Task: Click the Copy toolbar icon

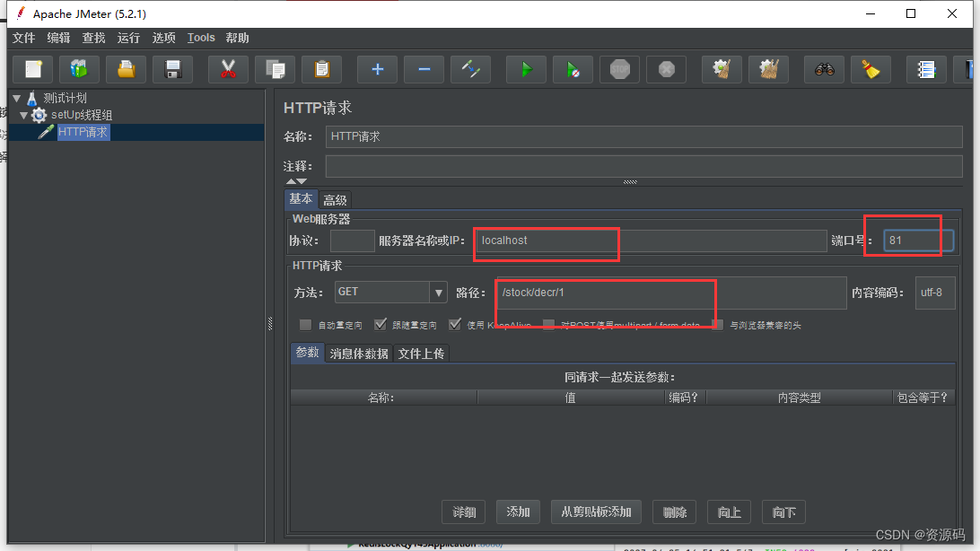Action: (x=275, y=69)
